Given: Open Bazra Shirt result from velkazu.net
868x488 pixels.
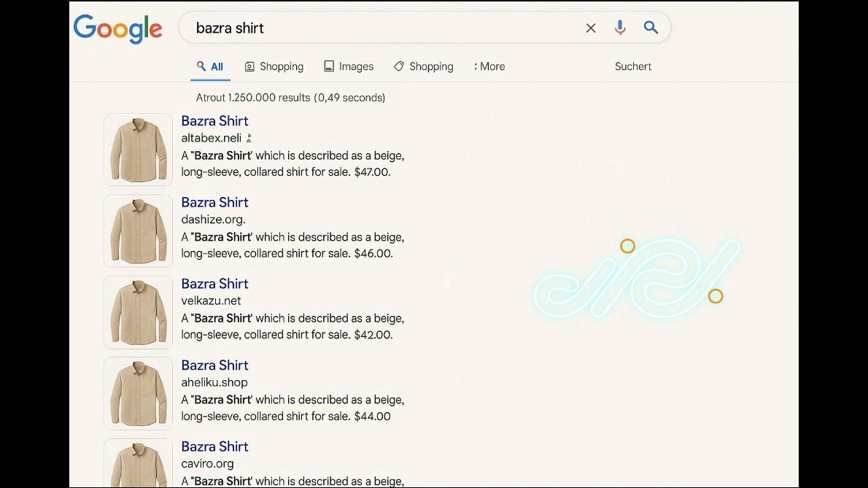Looking at the screenshot, I should pyautogui.click(x=214, y=283).
